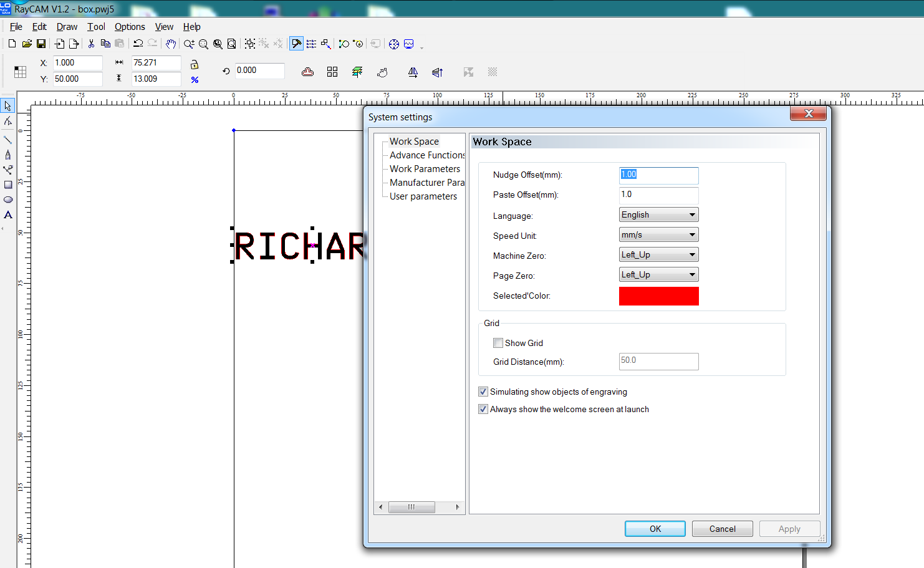Toggle Always show the welcome screen checkbox
924x568 pixels.
483,409
